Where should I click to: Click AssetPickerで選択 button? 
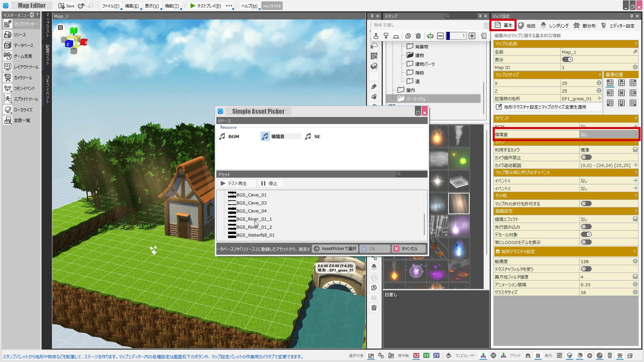pos(335,249)
